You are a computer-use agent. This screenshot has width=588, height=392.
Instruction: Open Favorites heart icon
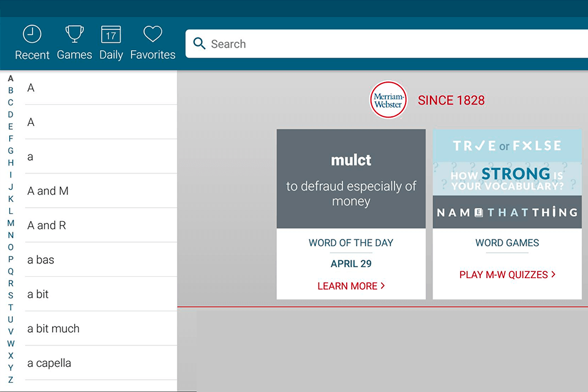tap(153, 34)
